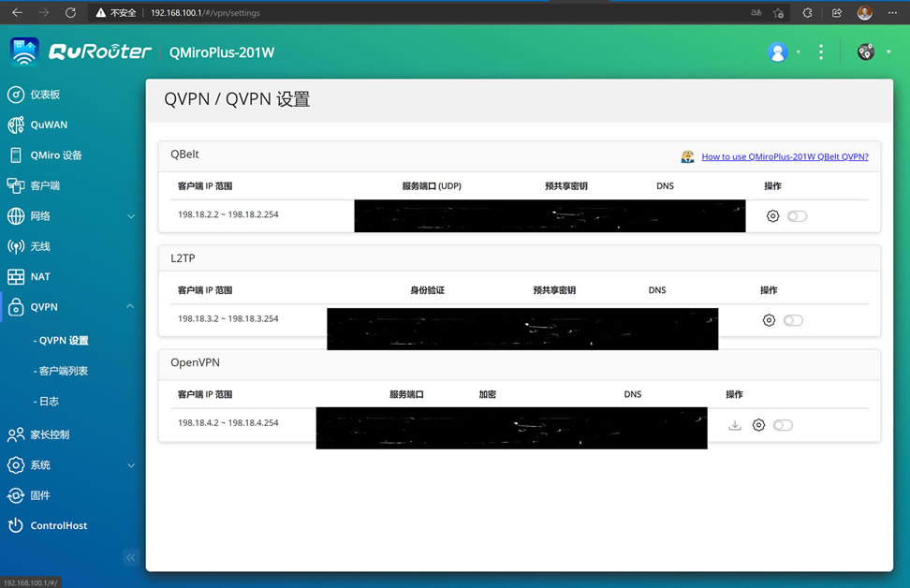
Task: Open OpenVPN settings gear icon
Action: (758, 425)
